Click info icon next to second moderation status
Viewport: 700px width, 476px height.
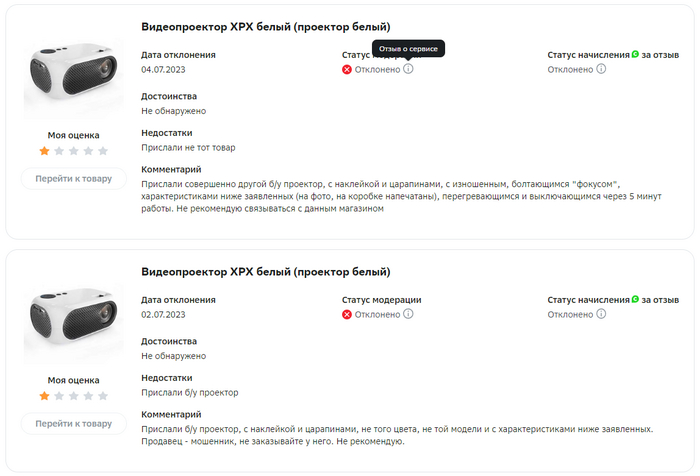coord(408,314)
